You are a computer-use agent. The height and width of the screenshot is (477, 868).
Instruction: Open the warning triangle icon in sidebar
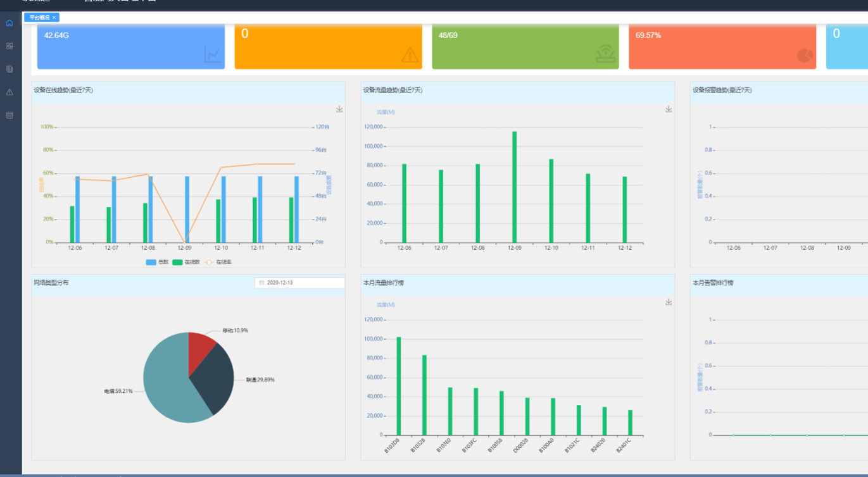click(x=9, y=92)
